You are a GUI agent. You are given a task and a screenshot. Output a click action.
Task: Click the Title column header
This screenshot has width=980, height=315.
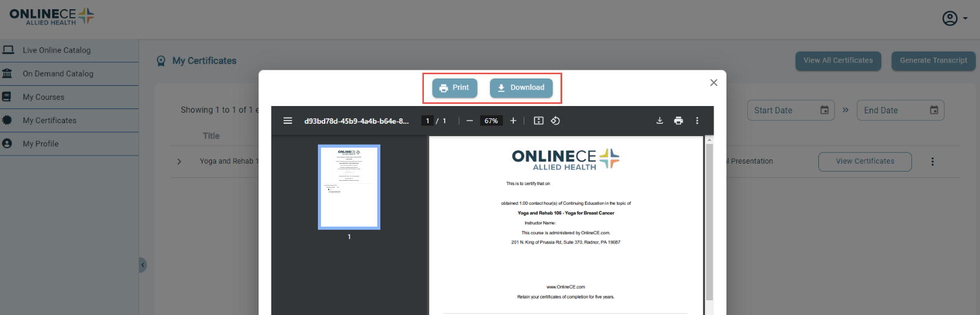click(211, 136)
